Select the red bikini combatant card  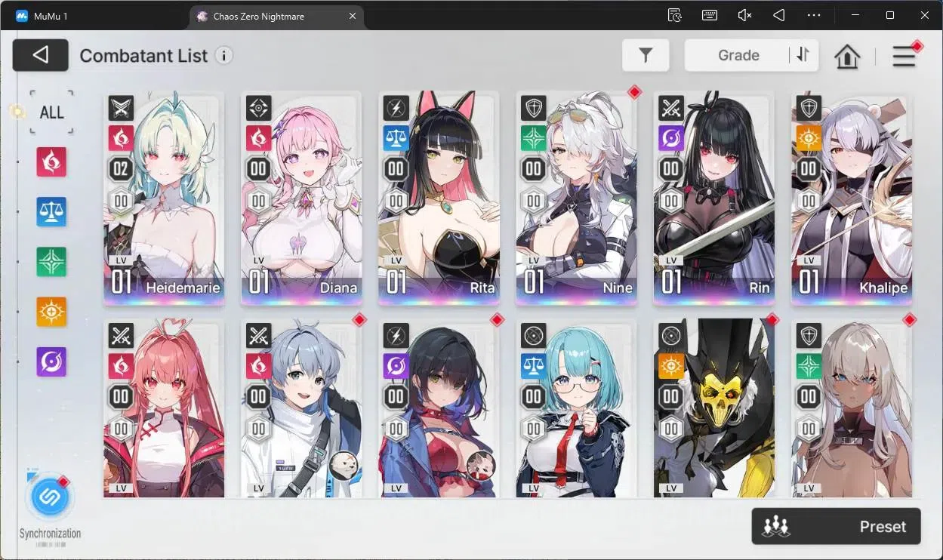(439, 410)
